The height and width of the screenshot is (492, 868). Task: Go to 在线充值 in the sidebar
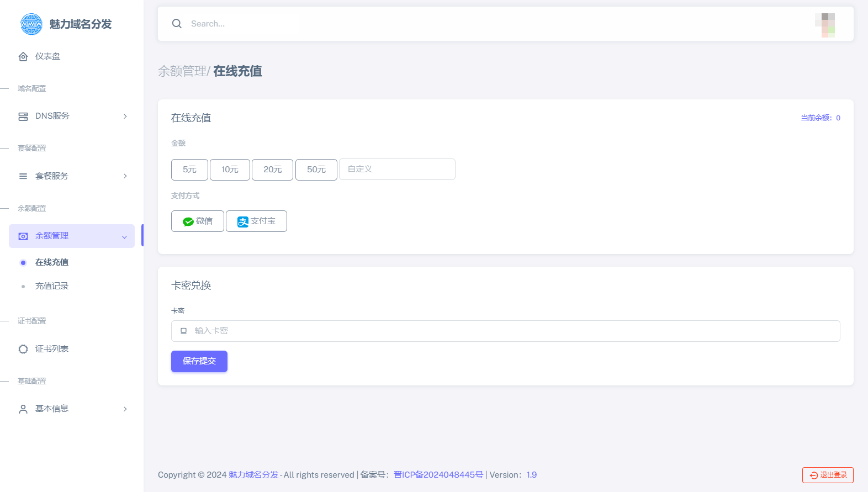coord(52,262)
